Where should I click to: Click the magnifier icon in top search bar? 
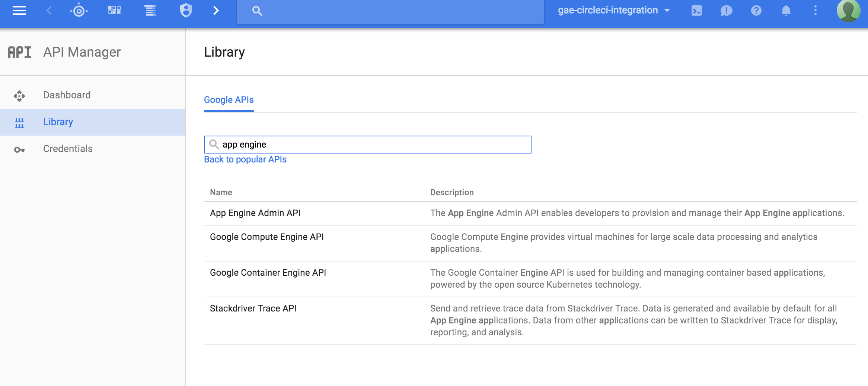pos(257,11)
